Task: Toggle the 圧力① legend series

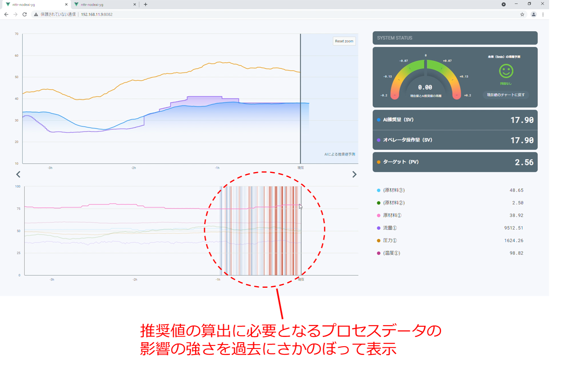Action: (x=387, y=241)
